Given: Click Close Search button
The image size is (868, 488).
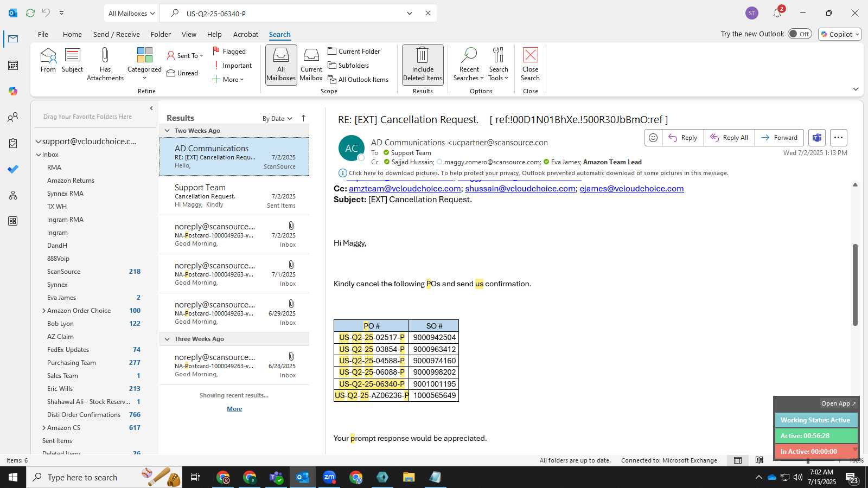Looking at the screenshot, I should 530,64.
